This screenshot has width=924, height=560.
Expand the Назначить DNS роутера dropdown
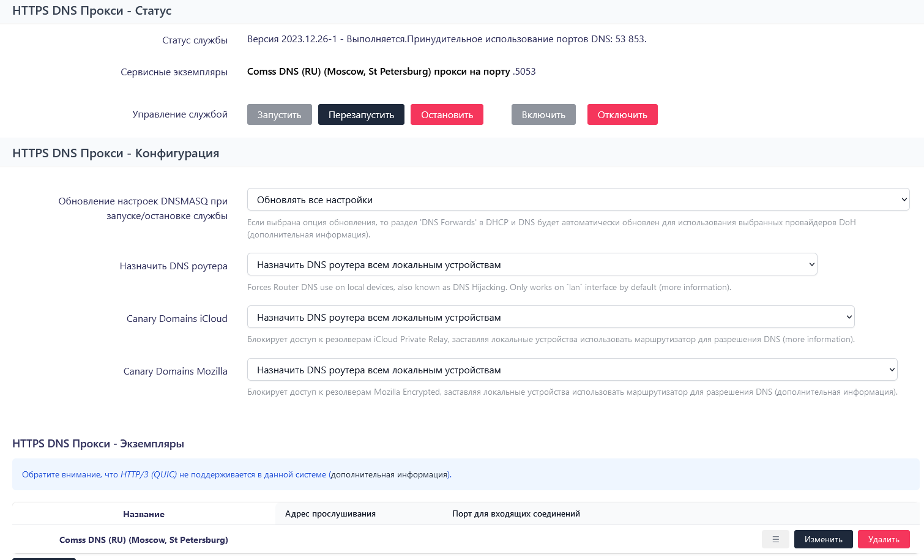[x=532, y=264]
